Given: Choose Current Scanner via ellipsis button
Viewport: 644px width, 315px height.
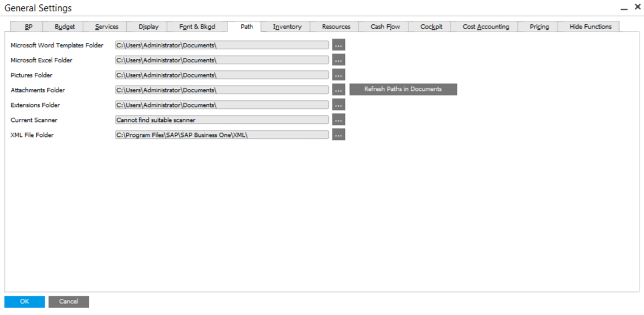Looking at the screenshot, I should point(338,120).
